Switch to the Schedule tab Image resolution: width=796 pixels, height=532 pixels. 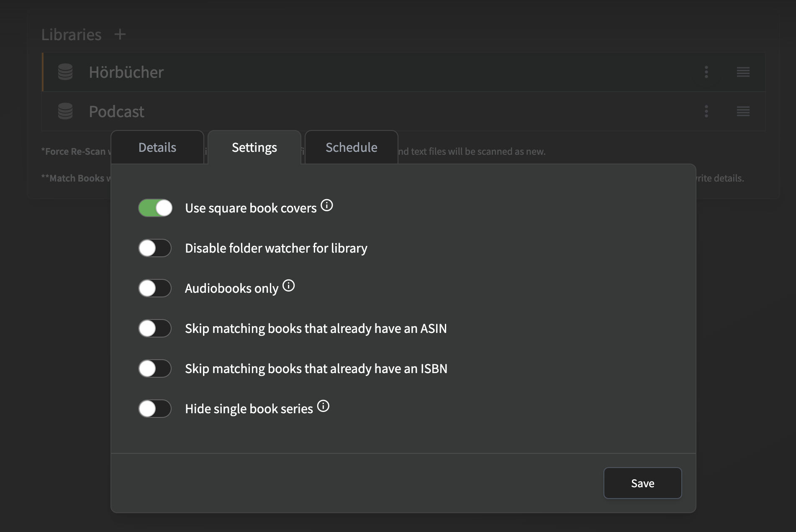351,147
